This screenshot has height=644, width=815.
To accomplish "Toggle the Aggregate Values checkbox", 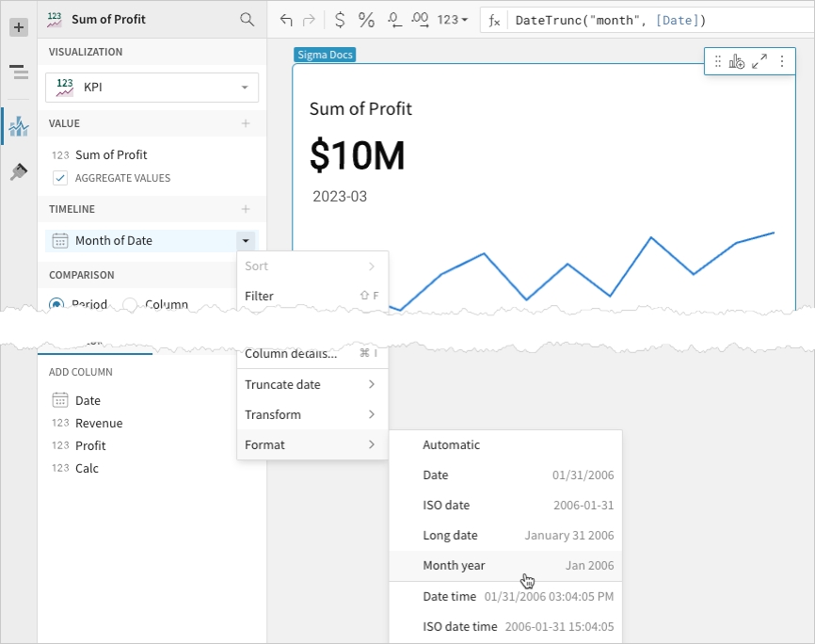I will (x=60, y=178).
